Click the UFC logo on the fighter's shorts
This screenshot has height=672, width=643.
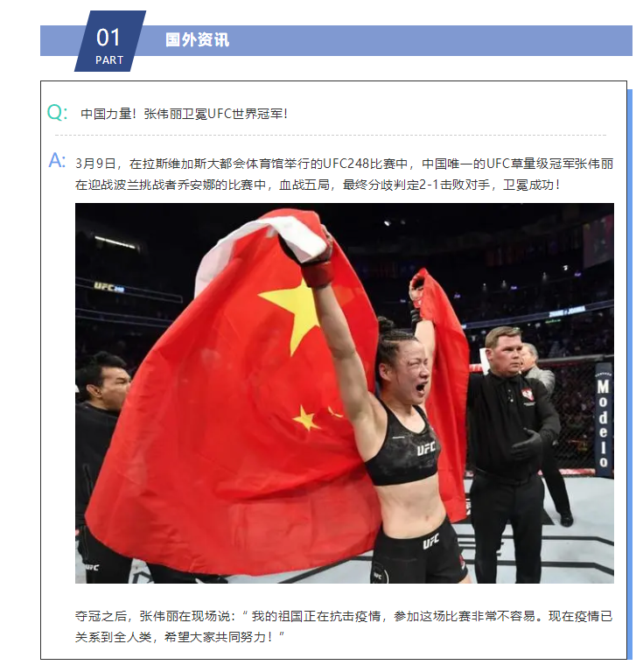tap(430, 542)
